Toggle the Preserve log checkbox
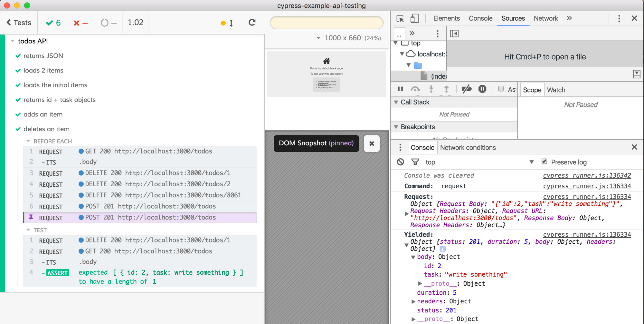This screenshot has width=644, height=324. (x=544, y=162)
